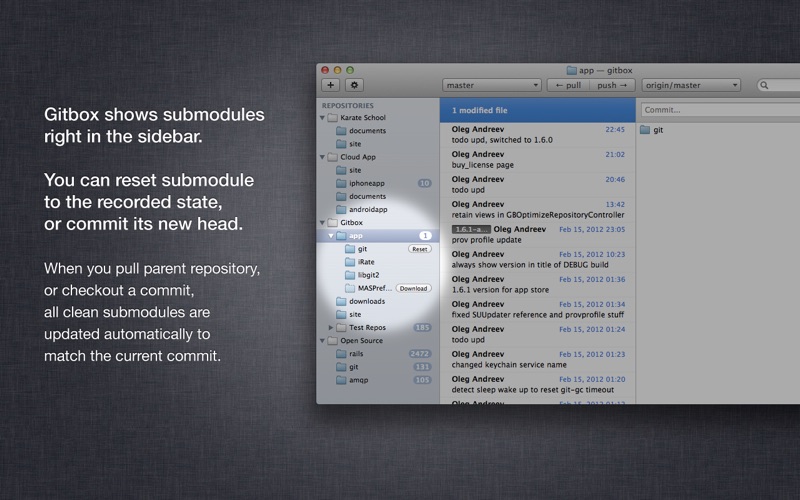
Task: Reset the git submodule
Action: tap(419, 248)
